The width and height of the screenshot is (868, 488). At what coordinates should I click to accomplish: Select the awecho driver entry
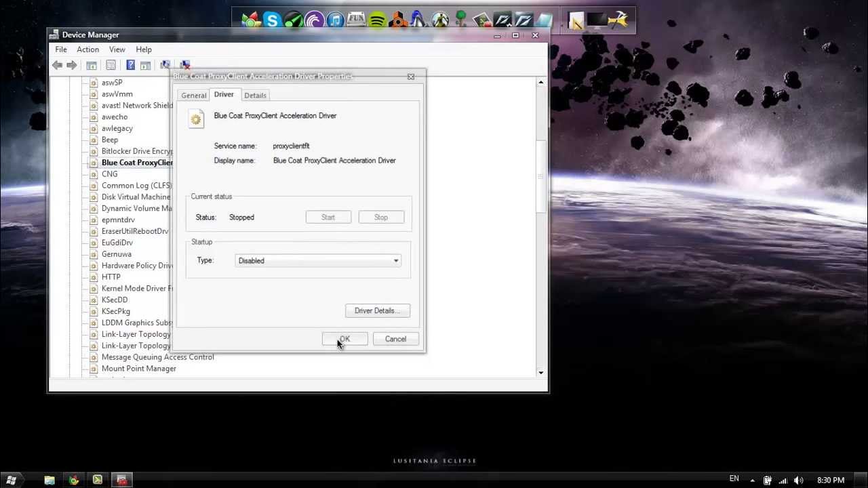115,117
